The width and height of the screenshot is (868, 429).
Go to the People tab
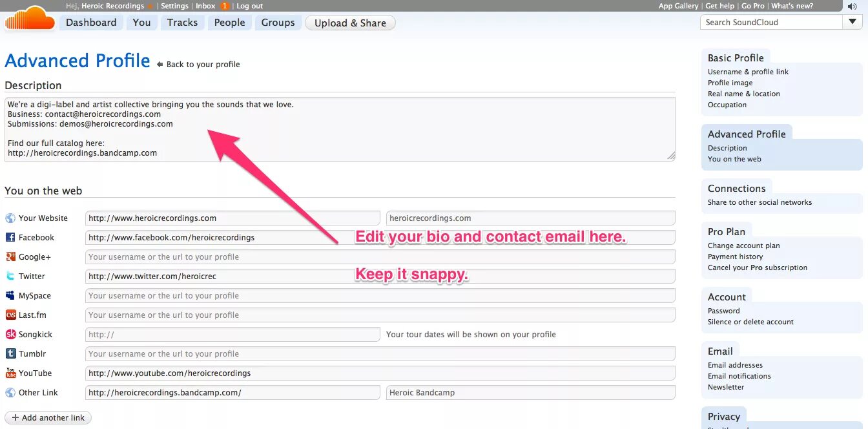point(229,23)
